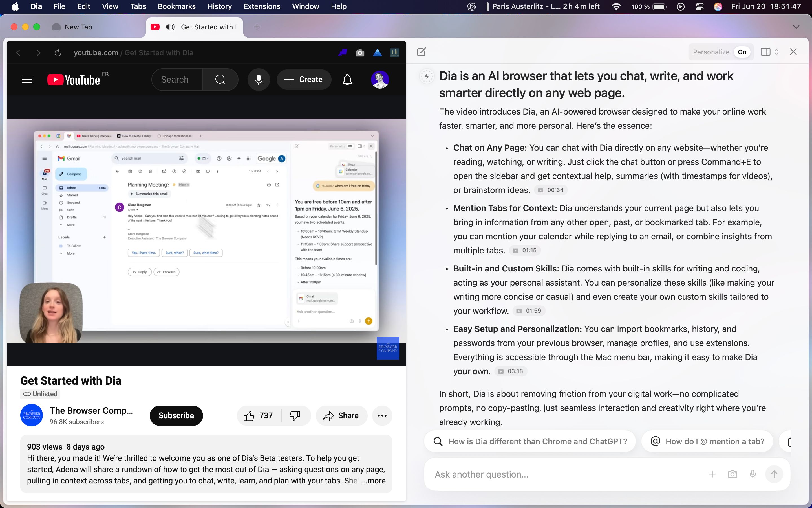Open the YouTube account avatar menu
The height and width of the screenshot is (508, 812).
pyautogui.click(x=380, y=80)
